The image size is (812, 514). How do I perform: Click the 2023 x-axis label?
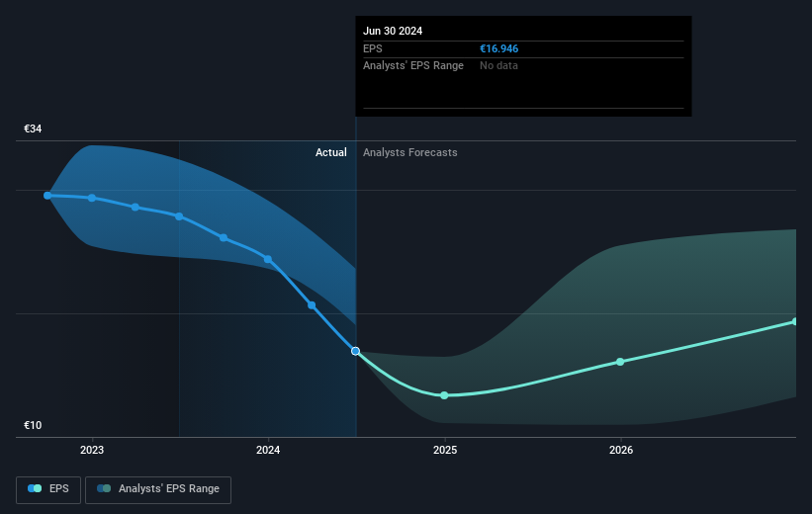[x=92, y=450]
